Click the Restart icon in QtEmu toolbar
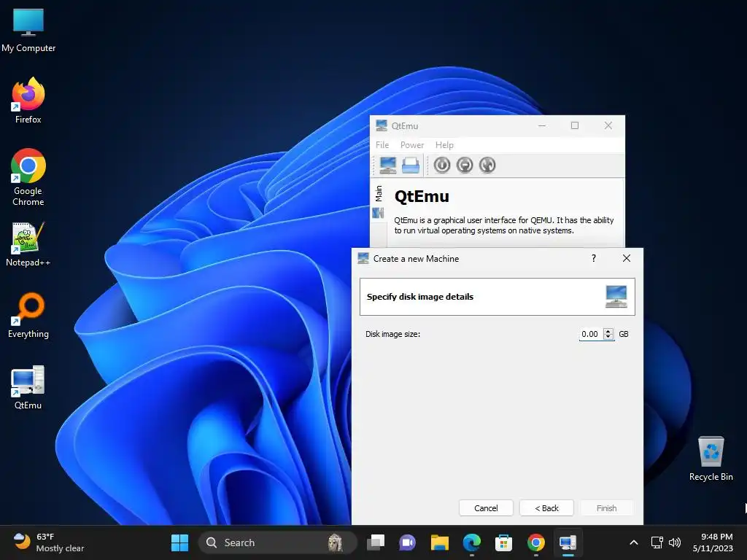The width and height of the screenshot is (747, 560). pos(487,166)
